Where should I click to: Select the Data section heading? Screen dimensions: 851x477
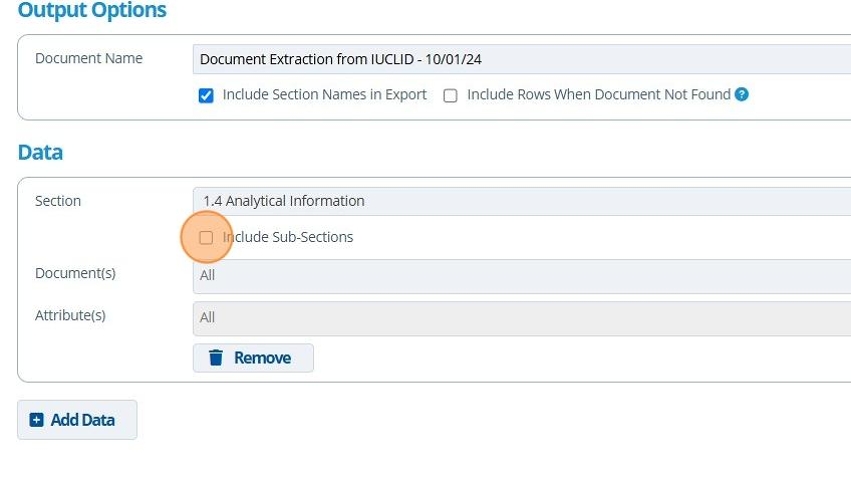tap(40, 152)
